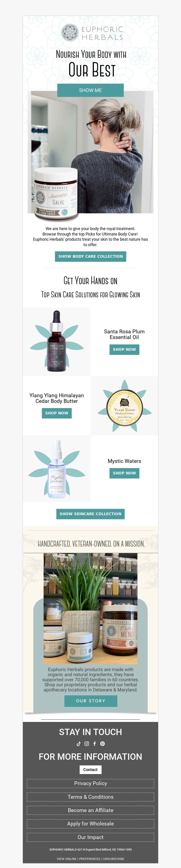Open the Instagram social icon
This screenshot has height=868, width=181.
coord(86,744)
